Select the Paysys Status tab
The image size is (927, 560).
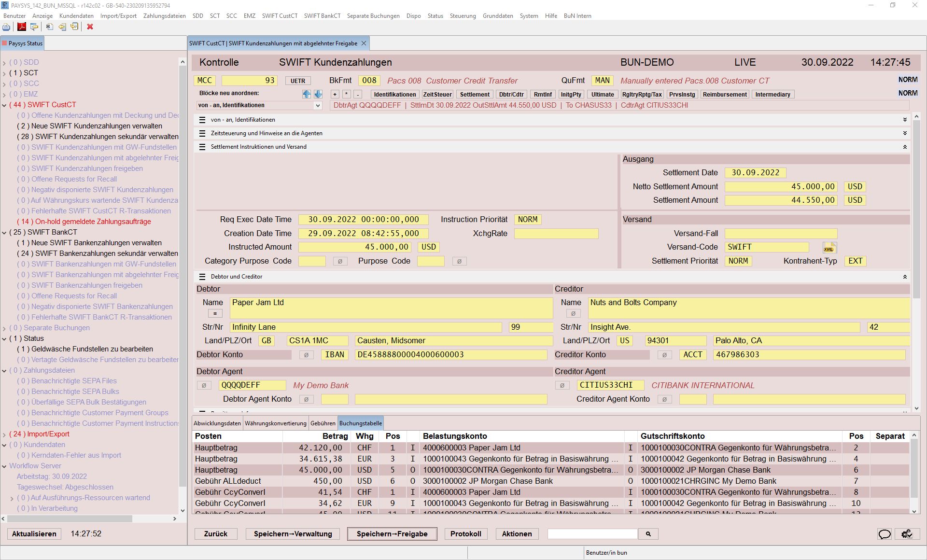point(23,43)
